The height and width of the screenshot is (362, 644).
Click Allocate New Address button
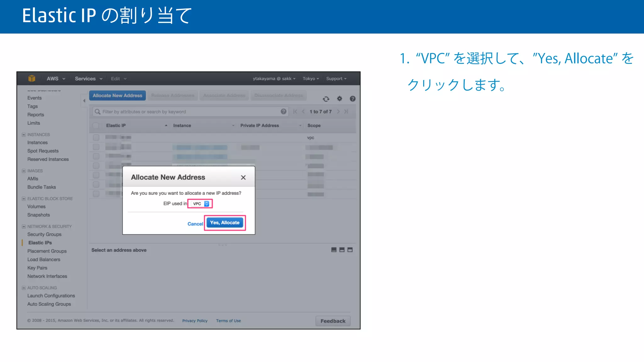pos(117,96)
